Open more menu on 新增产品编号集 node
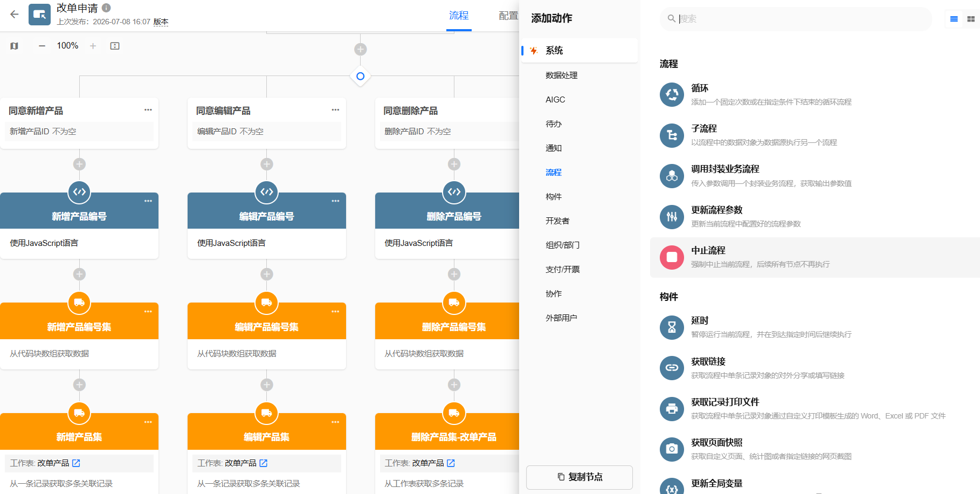This screenshot has width=980, height=494. pyautogui.click(x=148, y=312)
